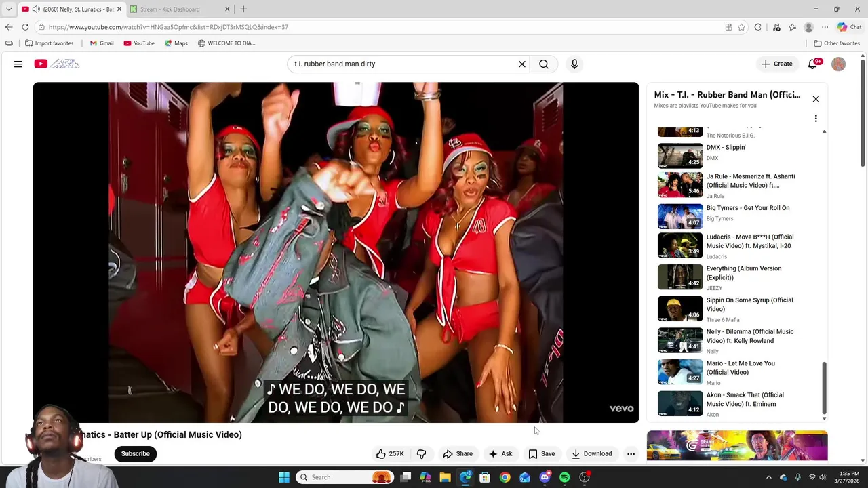This screenshot has width=868, height=488.
Task: Open YouTube account avatar menu
Action: point(839,64)
